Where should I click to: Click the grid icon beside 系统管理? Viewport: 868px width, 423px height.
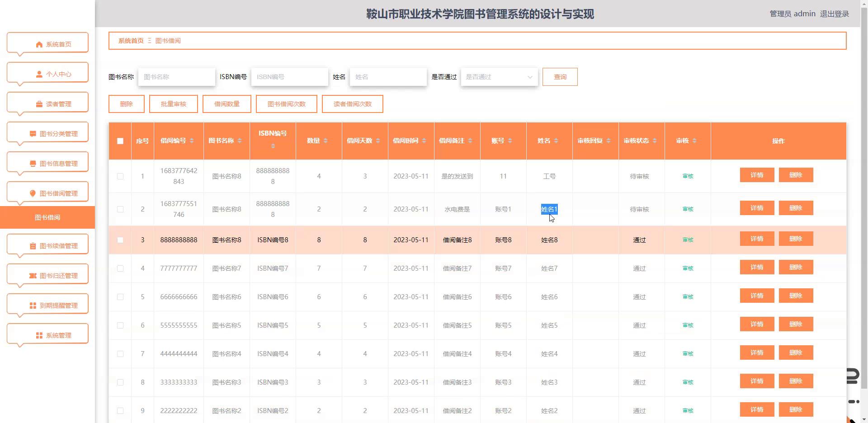39,335
